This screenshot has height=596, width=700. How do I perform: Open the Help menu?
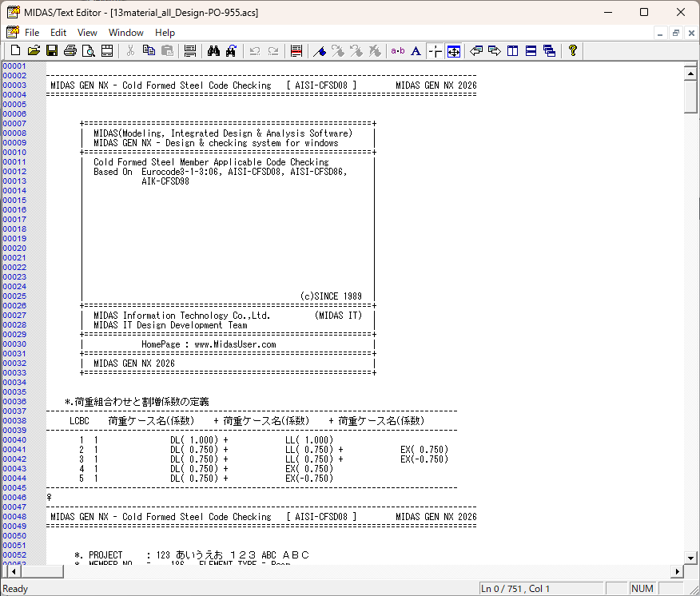(x=165, y=33)
